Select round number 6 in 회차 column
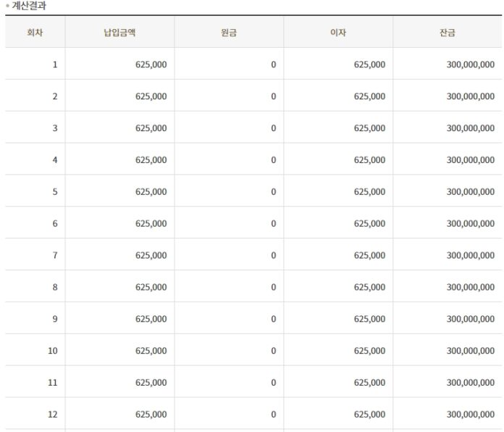 [54, 224]
